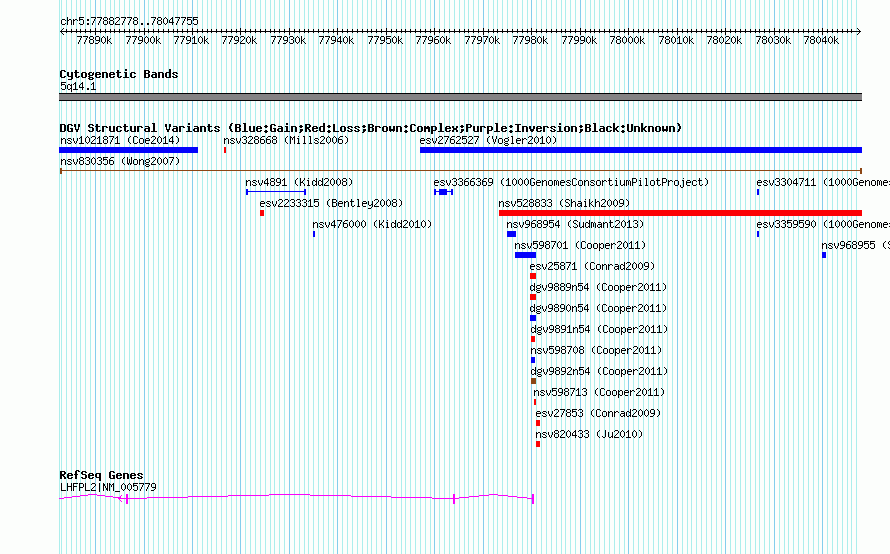The width and height of the screenshot is (890, 554).
Task: Select the blue marker under nsv968954
Action: pyautogui.click(x=511, y=234)
